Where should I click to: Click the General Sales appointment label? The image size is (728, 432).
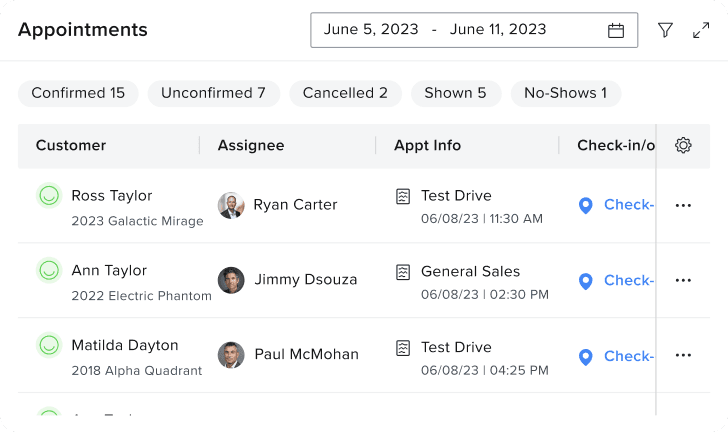(470, 272)
